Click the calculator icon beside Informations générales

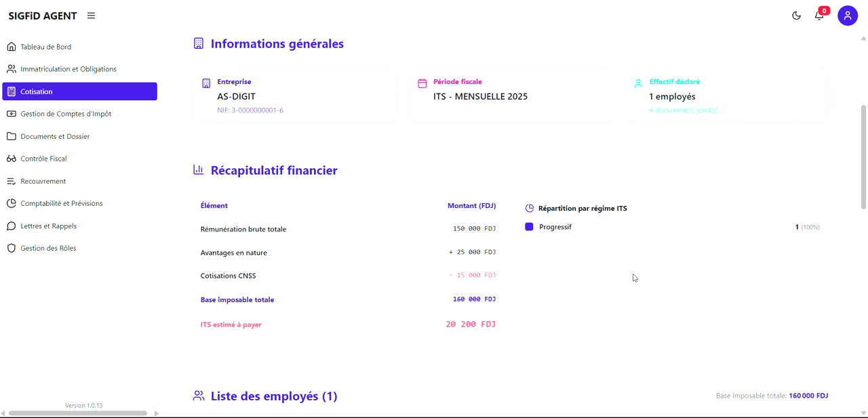(198, 43)
